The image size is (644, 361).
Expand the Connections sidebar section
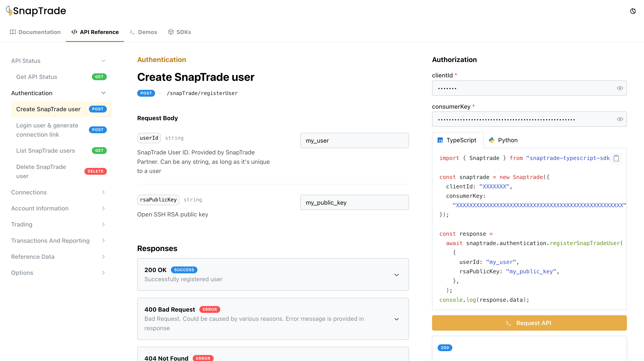[103, 192]
